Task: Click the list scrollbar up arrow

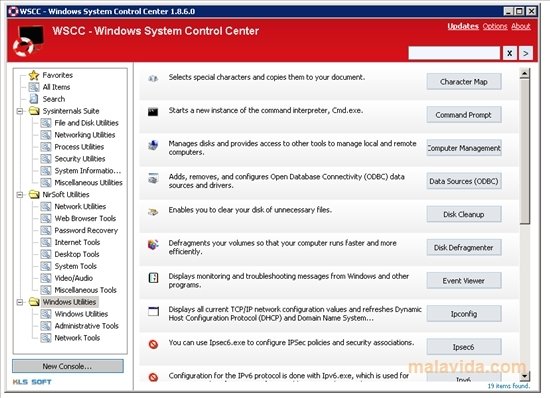Action: coord(525,74)
